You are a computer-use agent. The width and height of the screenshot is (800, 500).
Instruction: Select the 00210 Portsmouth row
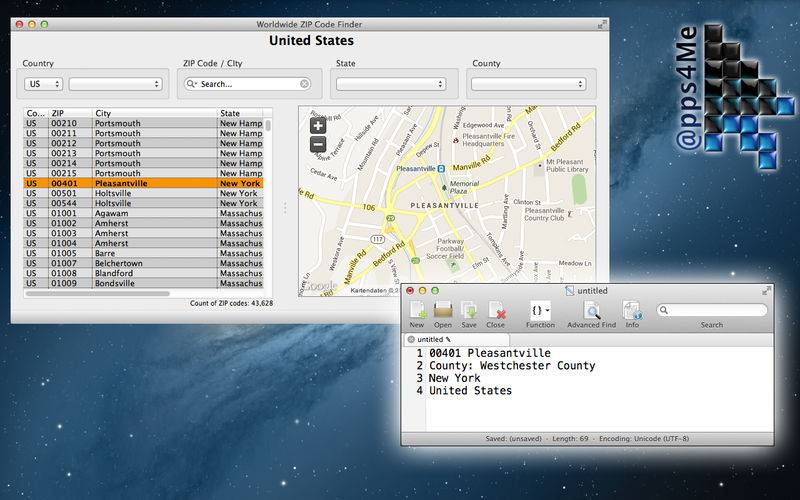point(143,123)
